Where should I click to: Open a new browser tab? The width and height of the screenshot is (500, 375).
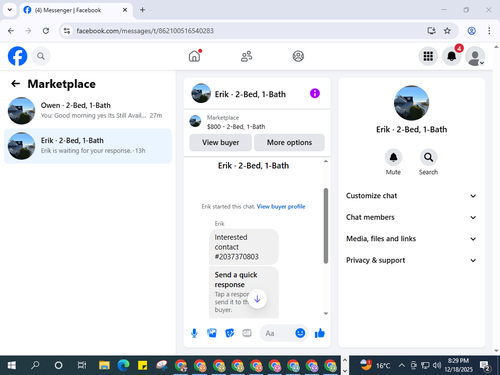click(x=142, y=10)
